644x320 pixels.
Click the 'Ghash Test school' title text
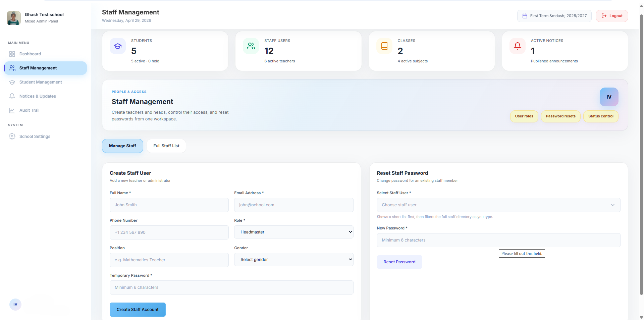(44, 15)
